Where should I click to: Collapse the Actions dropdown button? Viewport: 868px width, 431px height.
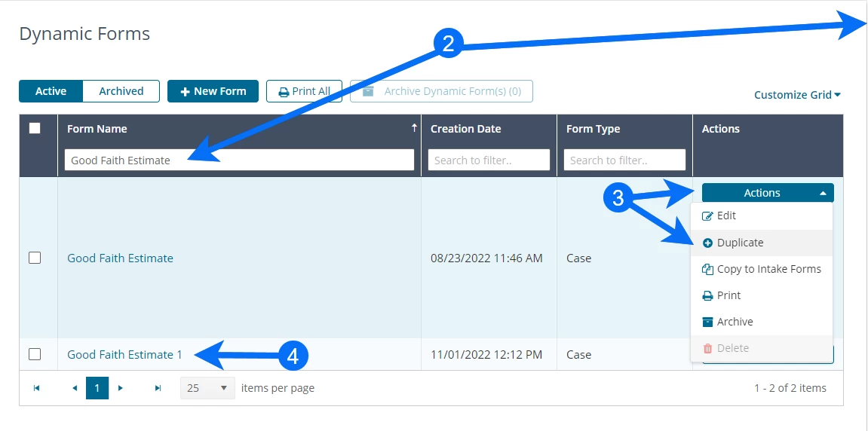768,193
